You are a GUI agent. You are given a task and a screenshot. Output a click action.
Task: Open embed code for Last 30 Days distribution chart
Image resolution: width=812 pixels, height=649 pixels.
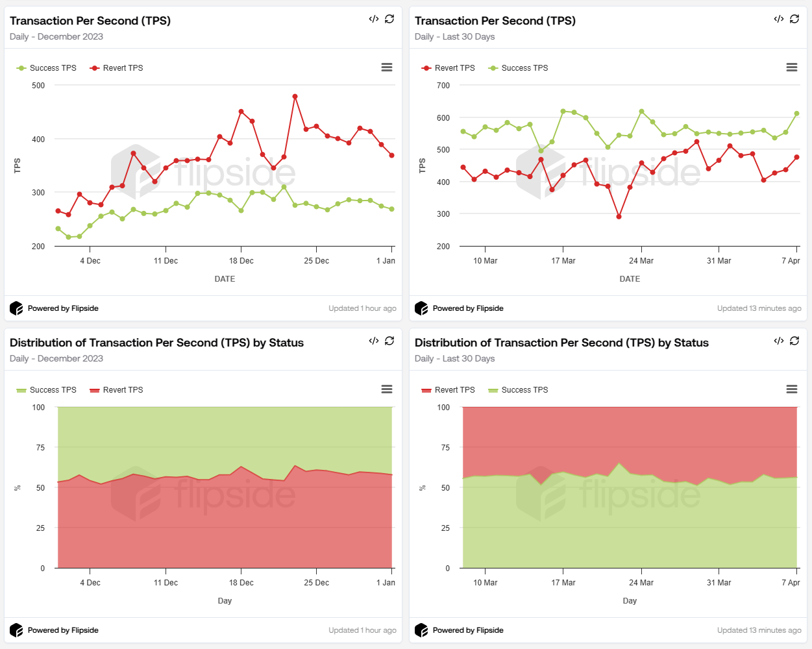pos(778,341)
